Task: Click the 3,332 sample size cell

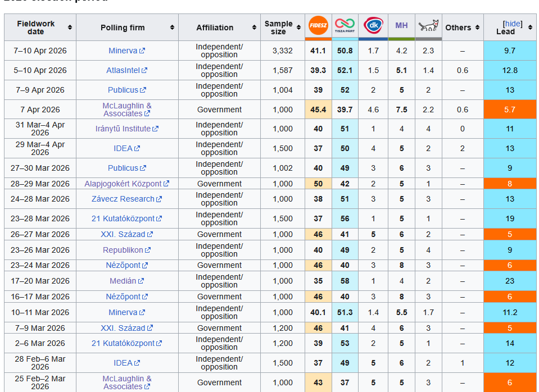Action: (283, 51)
